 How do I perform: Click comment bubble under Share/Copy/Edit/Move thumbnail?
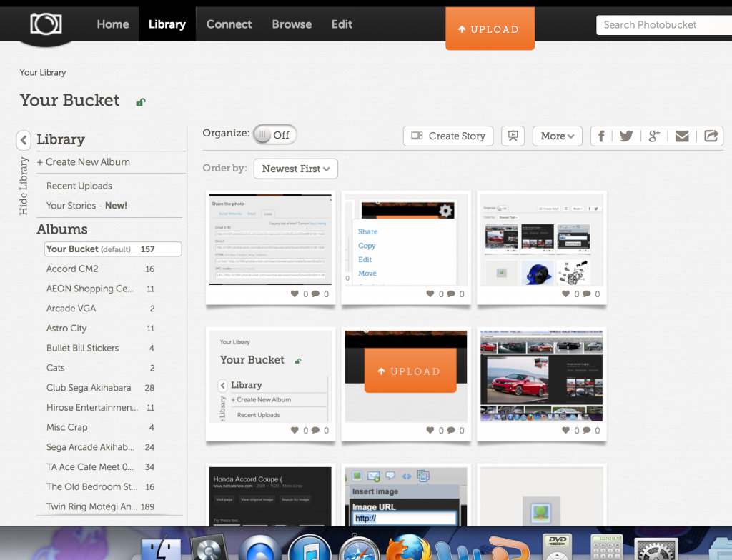point(451,294)
